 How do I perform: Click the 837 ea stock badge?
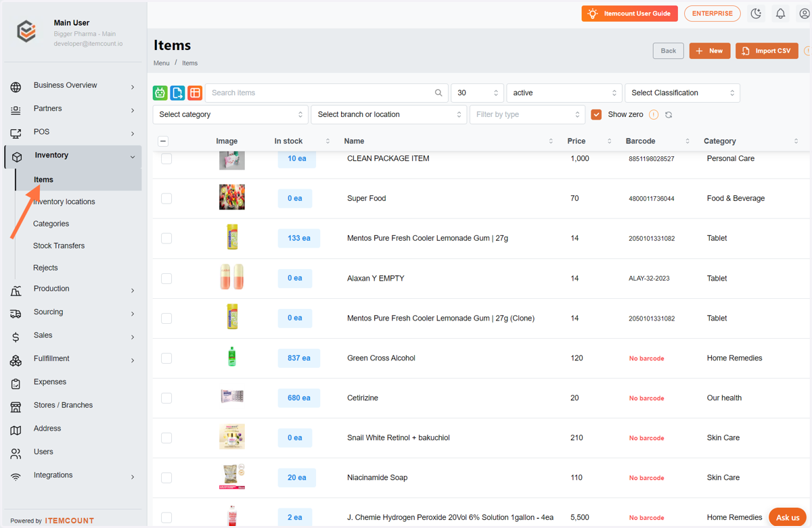click(x=298, y=358)
